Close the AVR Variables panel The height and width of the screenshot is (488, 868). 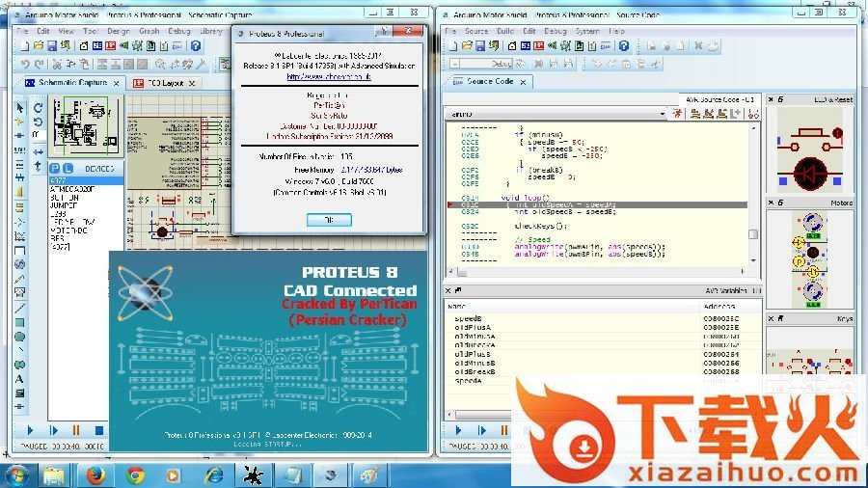448,290
